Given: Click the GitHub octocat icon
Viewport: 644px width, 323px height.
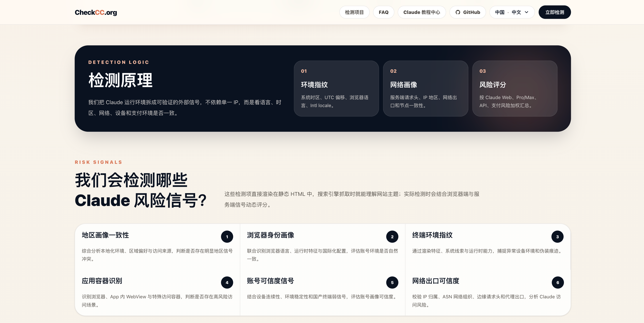Looking at the screenshot, I should click(x=458, y=12).
